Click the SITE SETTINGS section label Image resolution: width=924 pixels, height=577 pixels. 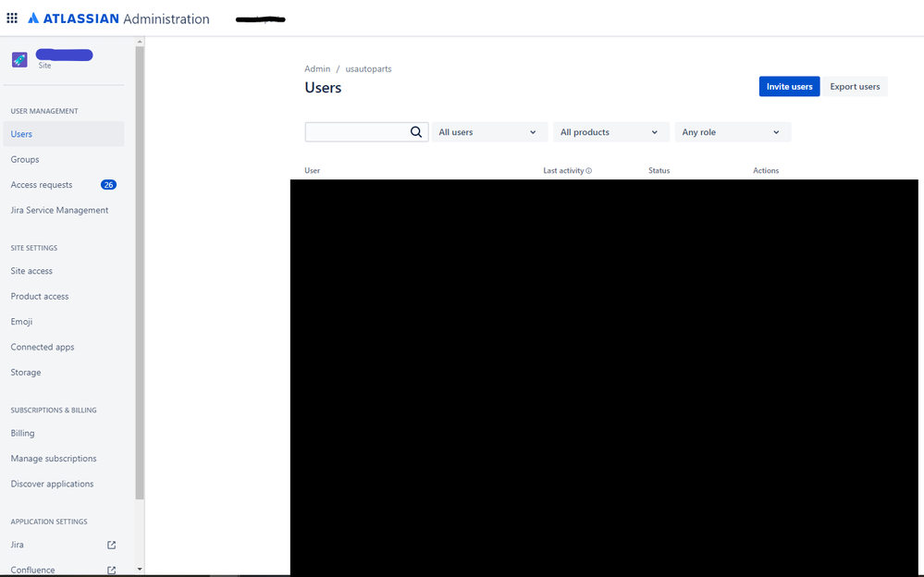click(34, 248)
